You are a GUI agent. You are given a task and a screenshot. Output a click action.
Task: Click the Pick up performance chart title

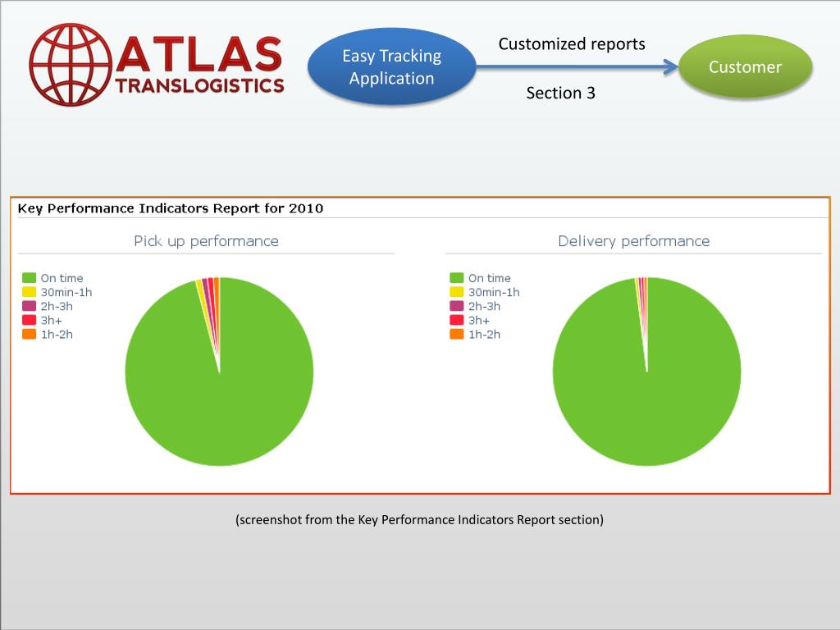coord(206,241)
